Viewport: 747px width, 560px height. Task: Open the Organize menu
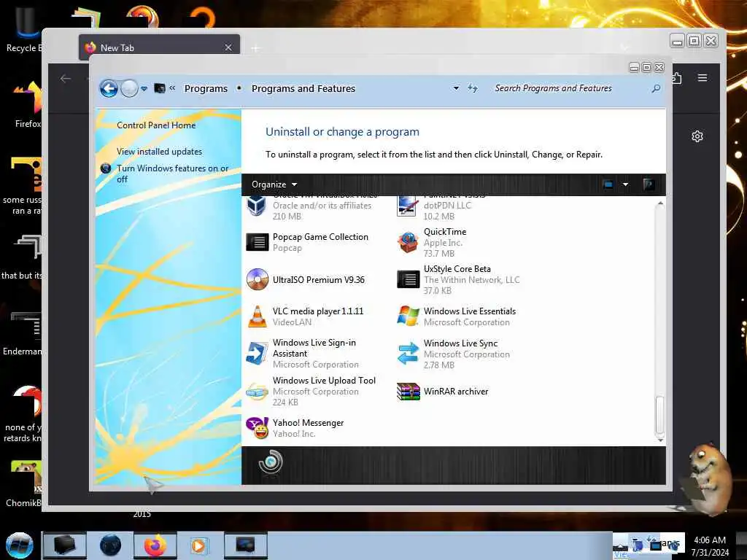pos(274,184)
